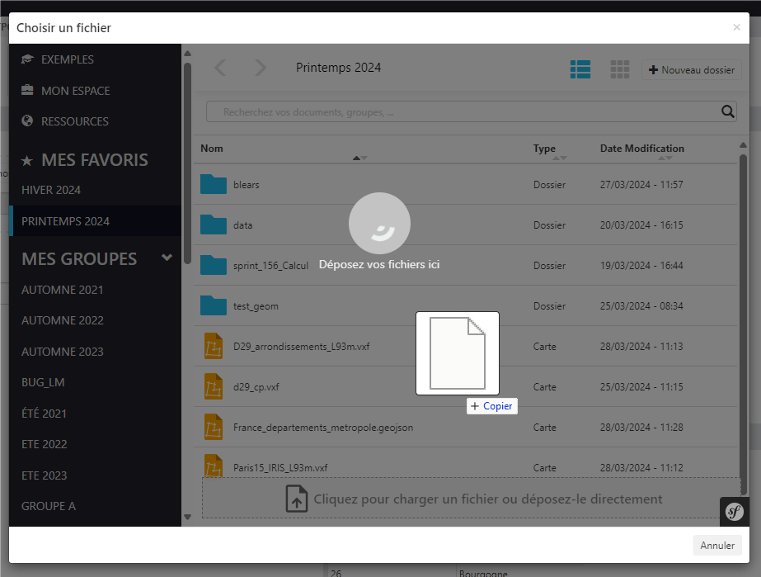Click the Symfony debug toolbar icon

[x=733, y=511]
